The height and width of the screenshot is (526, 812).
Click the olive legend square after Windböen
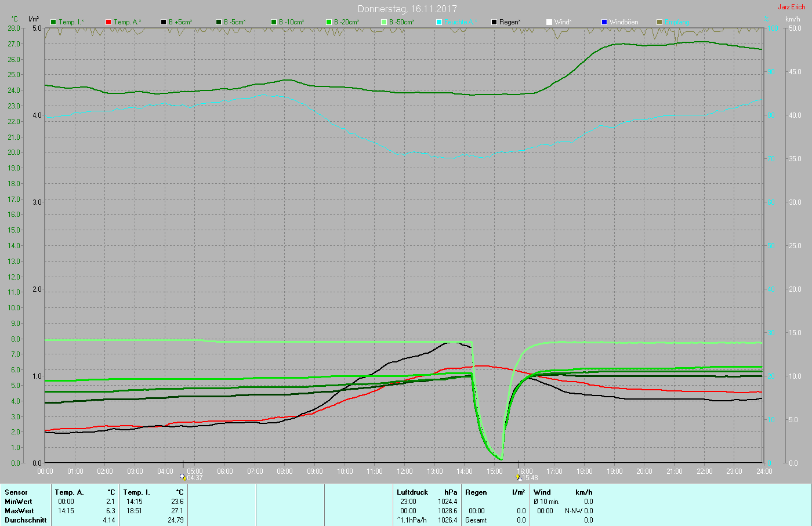coord(659,22)
